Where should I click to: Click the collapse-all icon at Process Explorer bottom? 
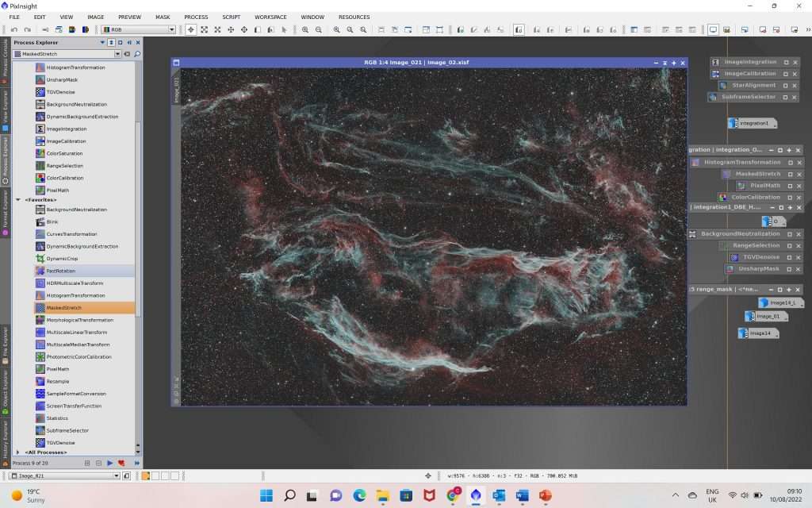(x=98, y=463)
